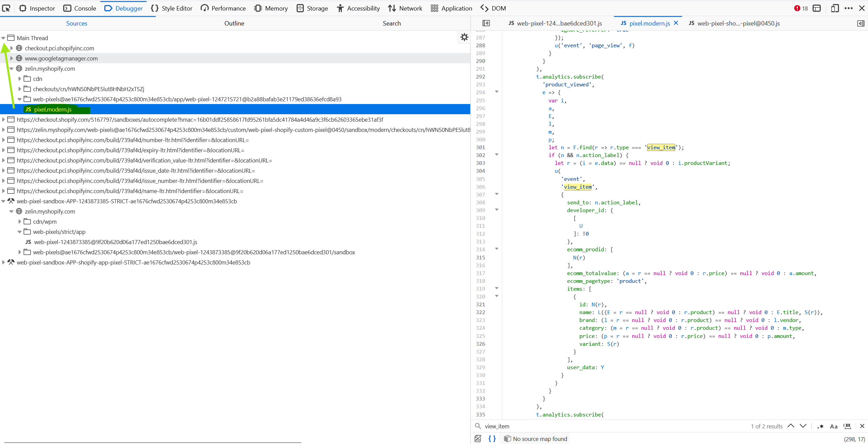
Task: Open the devtools more options menu
Action: pos(849,8)
